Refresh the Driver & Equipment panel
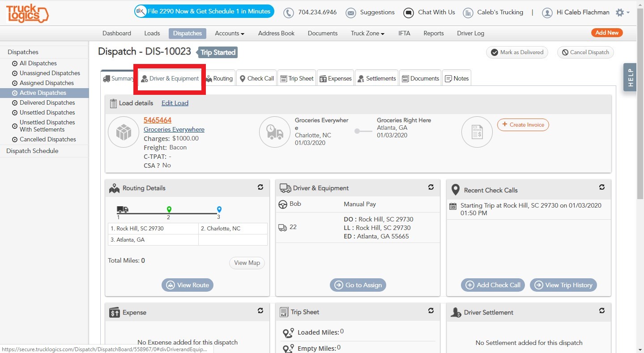 [x=431, y=187]
